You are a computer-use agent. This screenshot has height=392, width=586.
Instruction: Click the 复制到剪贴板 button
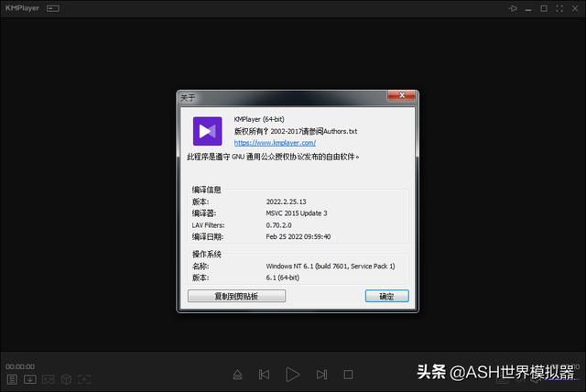coord(236,296)
